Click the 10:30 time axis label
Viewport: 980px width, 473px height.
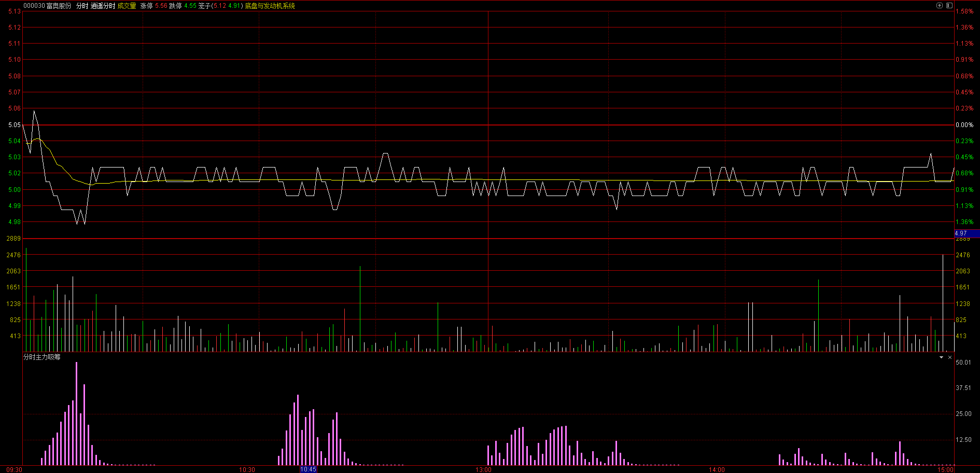tap(247, 469)
